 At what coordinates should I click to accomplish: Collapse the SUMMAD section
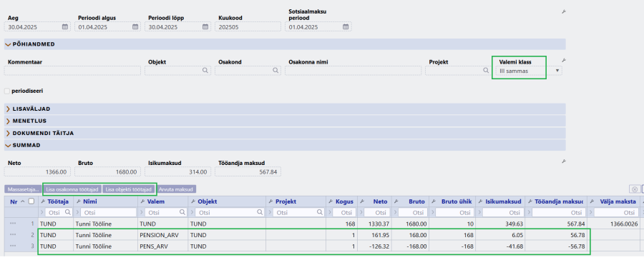pyautogui.click(x=8, y=145)
